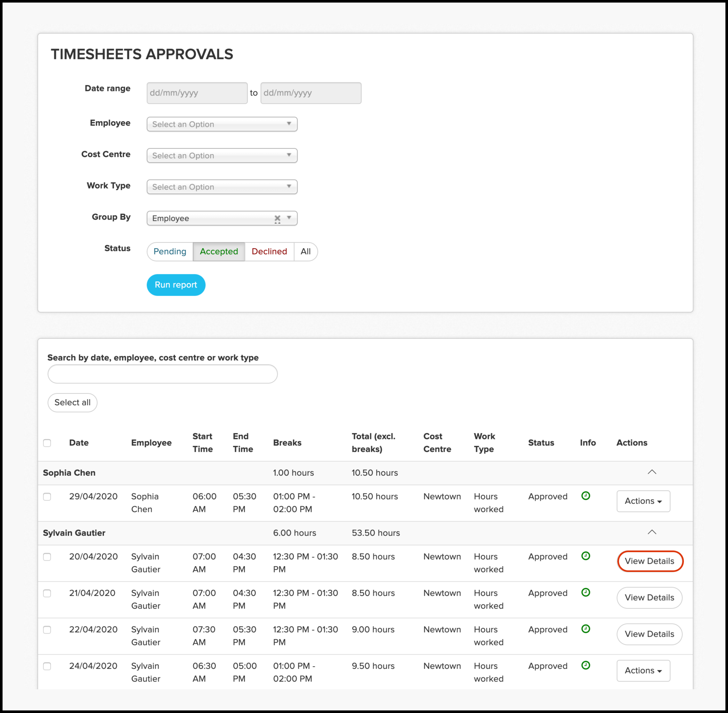The image size is (728, 713).
Task: Collapse the Sophia Chen group
Action: 652,472
